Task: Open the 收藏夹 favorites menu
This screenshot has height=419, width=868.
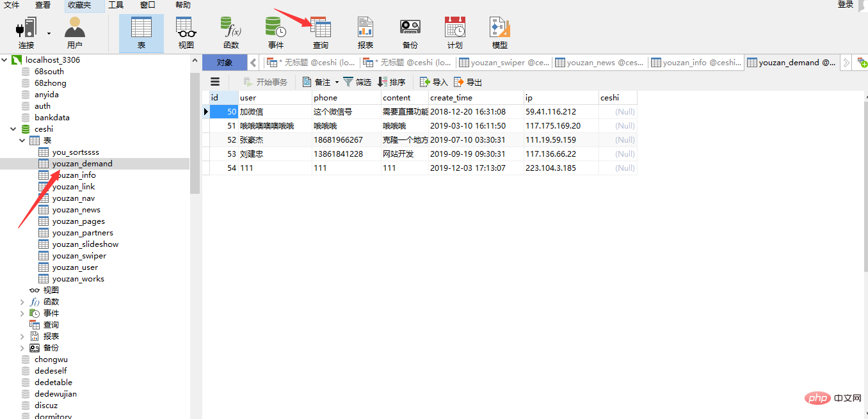Action: coord(79,5)
